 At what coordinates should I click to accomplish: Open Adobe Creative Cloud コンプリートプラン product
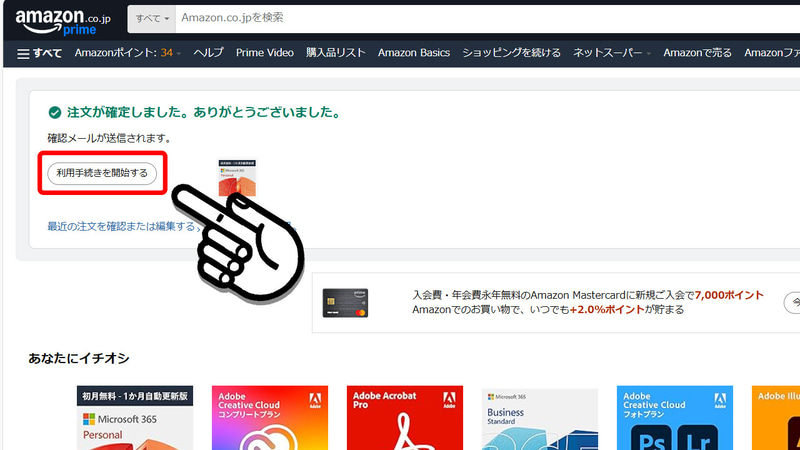(270, 418)
